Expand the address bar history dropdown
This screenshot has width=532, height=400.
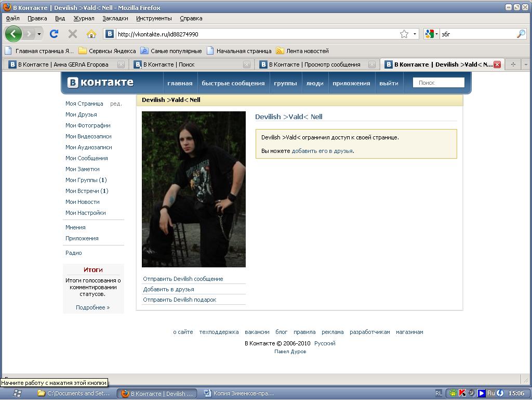(415, 34)
